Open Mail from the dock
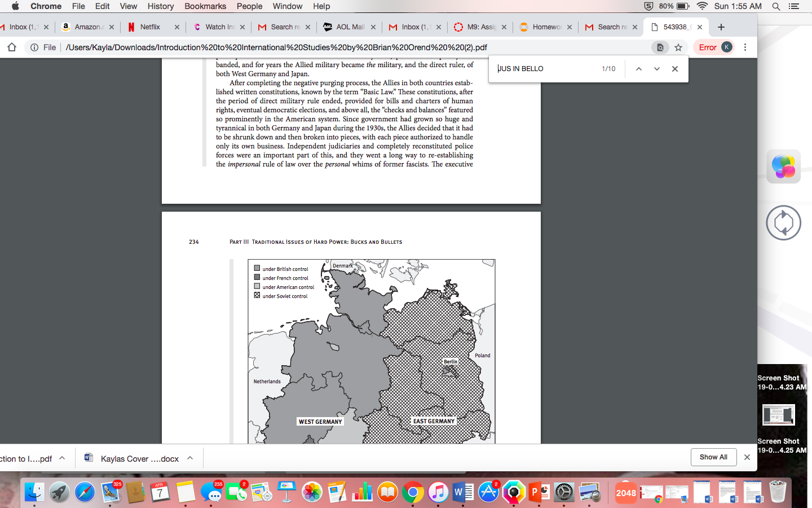Viewport: 812px width, 508px height. coord(111,493)
